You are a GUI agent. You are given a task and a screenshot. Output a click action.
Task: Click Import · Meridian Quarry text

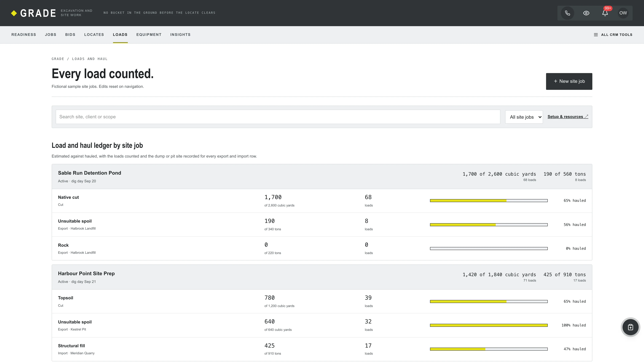[x=76, y=353]
